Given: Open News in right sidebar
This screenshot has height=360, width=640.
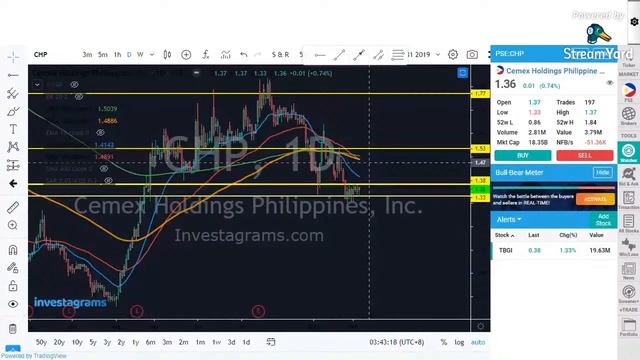Looking at the screenshot, I should coord(629,271).
